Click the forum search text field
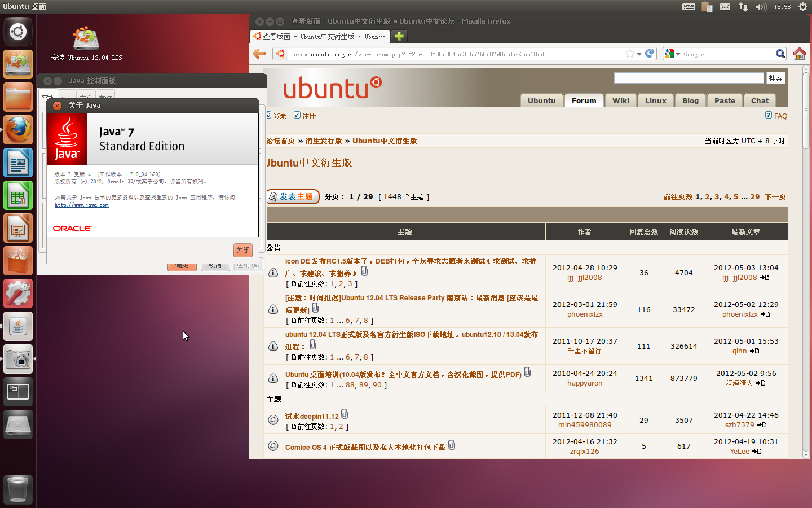This screenshot has width=812, height=508. pos(689,78)
